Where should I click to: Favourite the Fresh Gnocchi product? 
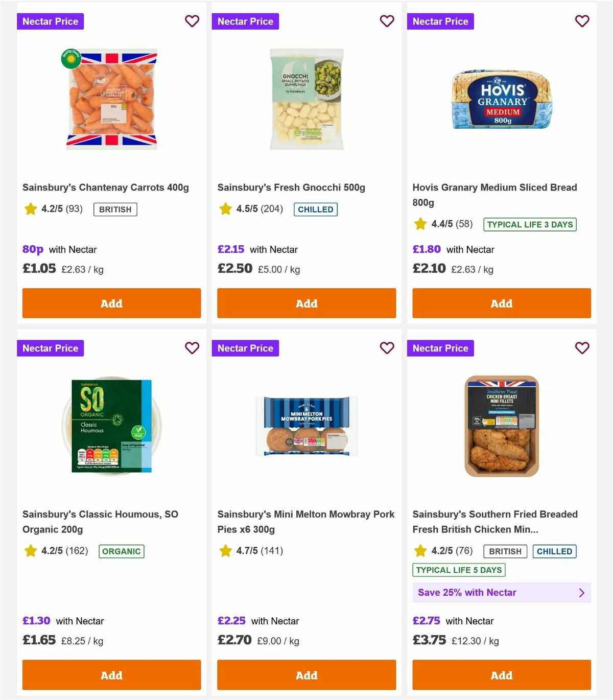(387, 21)
